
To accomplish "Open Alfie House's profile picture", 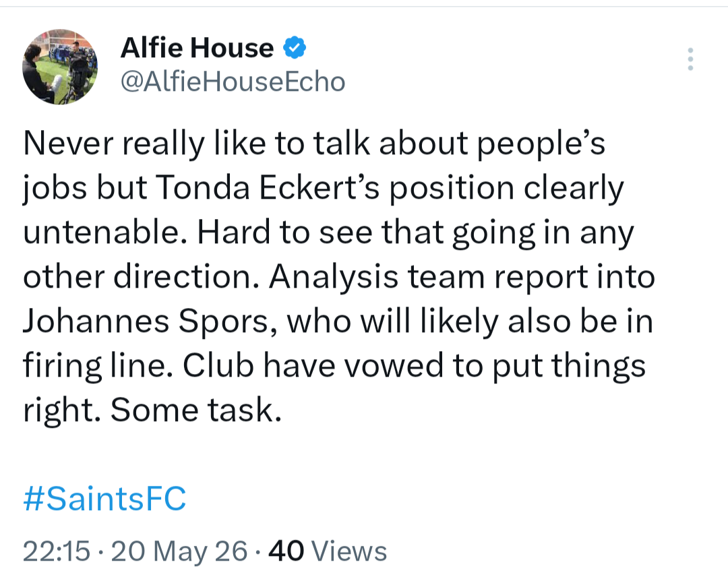I will tap(61, 67).
